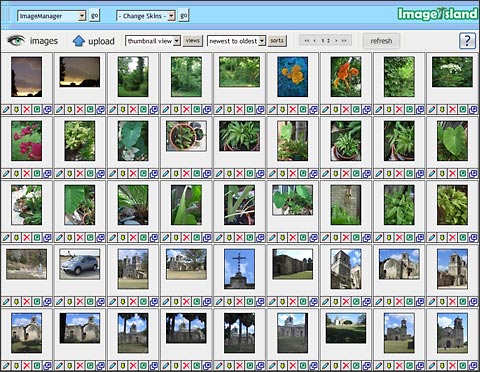Viewport: 480px width, 372px height.
Task: Click green view icon under yellow flower on blue
Action: pyautogui.click(x=303, y=109)
